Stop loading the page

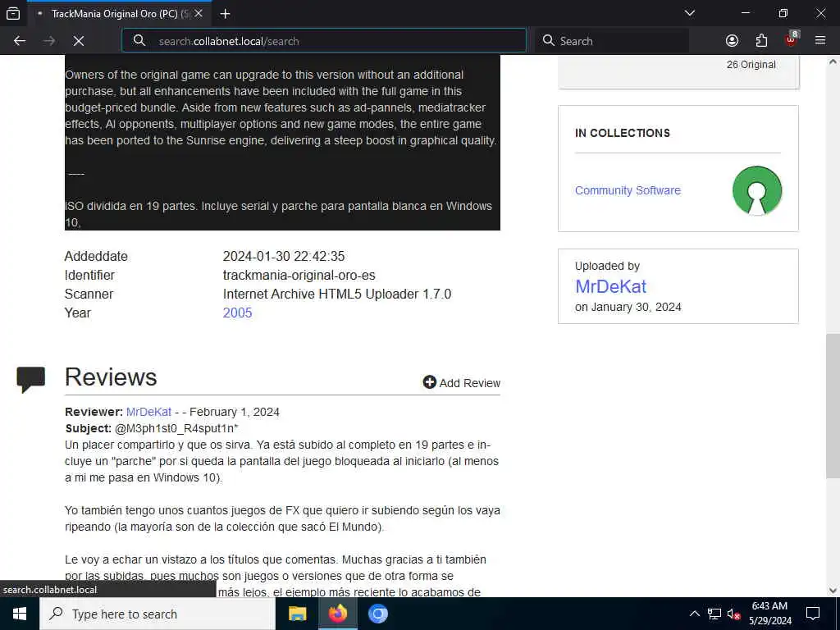click(79, 41)
